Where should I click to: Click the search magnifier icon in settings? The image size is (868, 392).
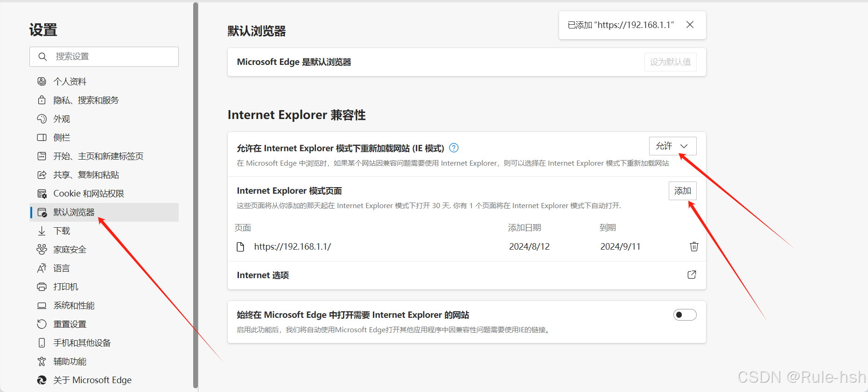42,56
